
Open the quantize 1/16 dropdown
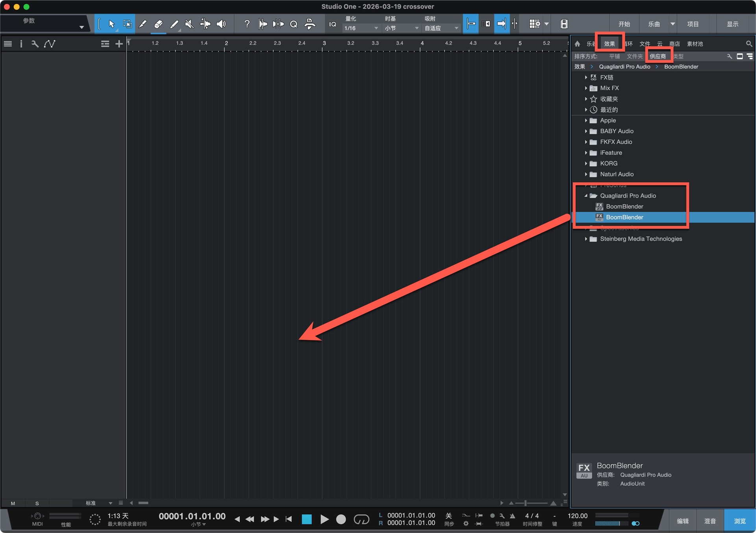pyautogui.click(x=361, y=28)
